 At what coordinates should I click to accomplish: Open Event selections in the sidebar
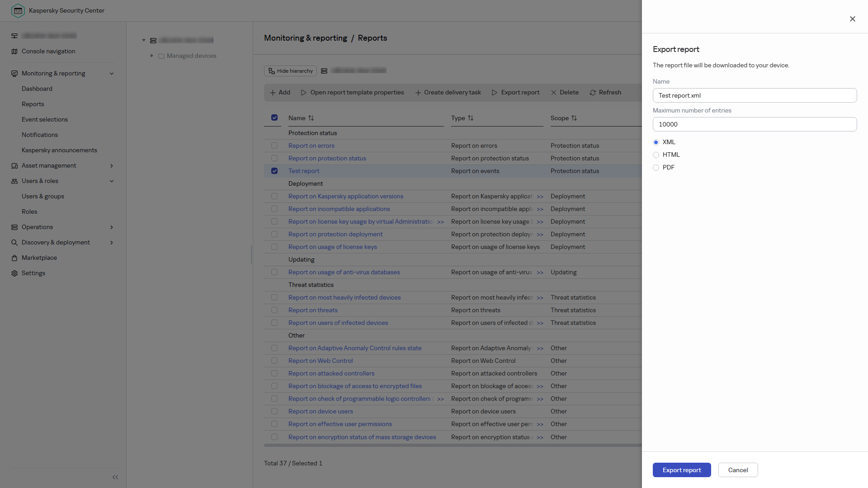click(x=45, y=120)
